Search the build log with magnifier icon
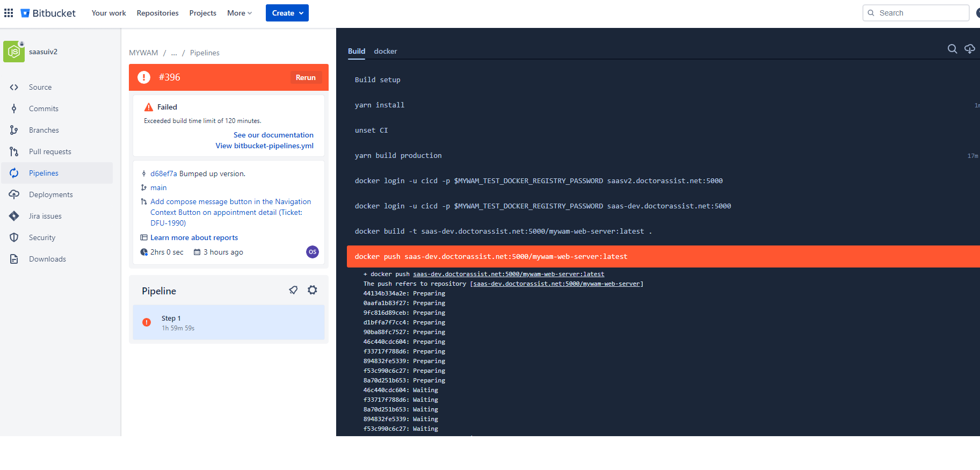 (x=952, y=49)
